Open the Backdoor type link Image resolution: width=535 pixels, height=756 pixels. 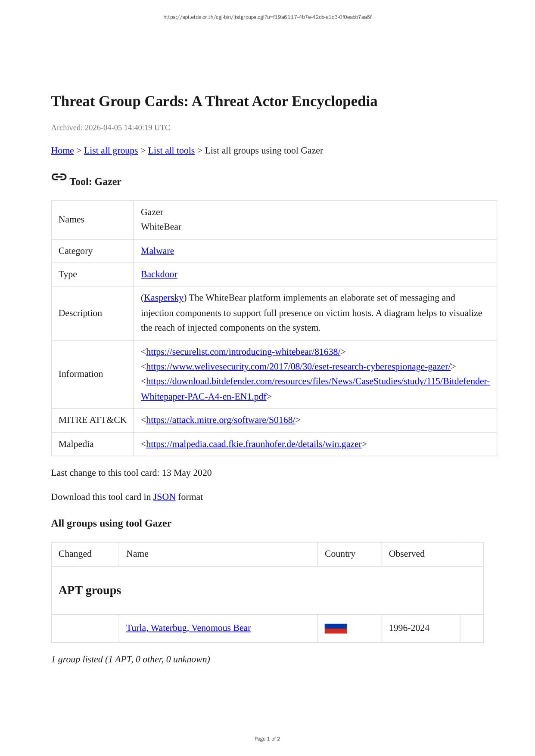pyautogui.click(x=159, y=274)
